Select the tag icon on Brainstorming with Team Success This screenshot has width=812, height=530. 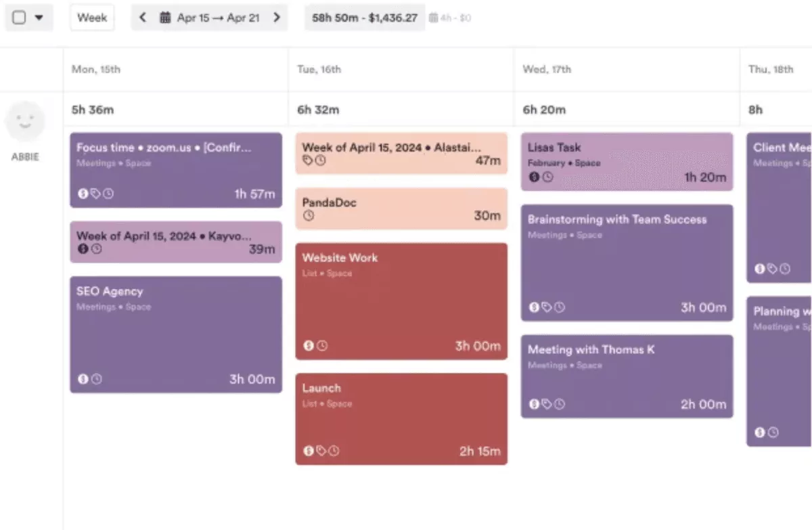[x=545, y=307]
